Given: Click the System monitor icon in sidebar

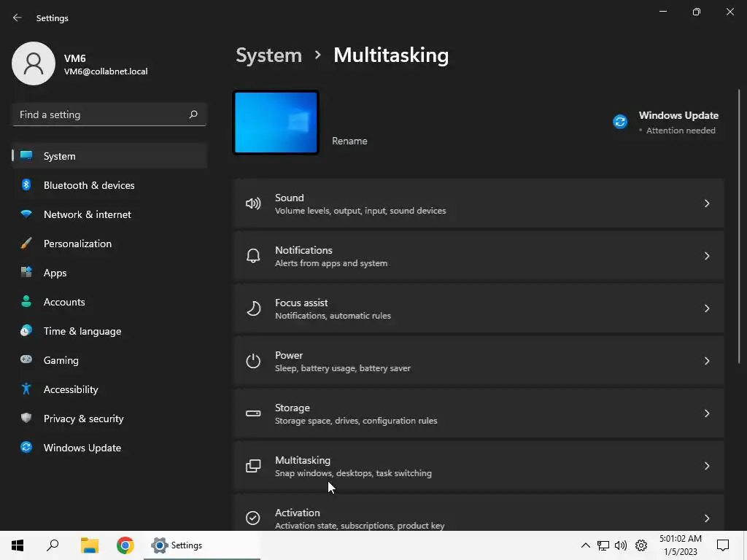Looking at the screenshot, I should point(26,156).
